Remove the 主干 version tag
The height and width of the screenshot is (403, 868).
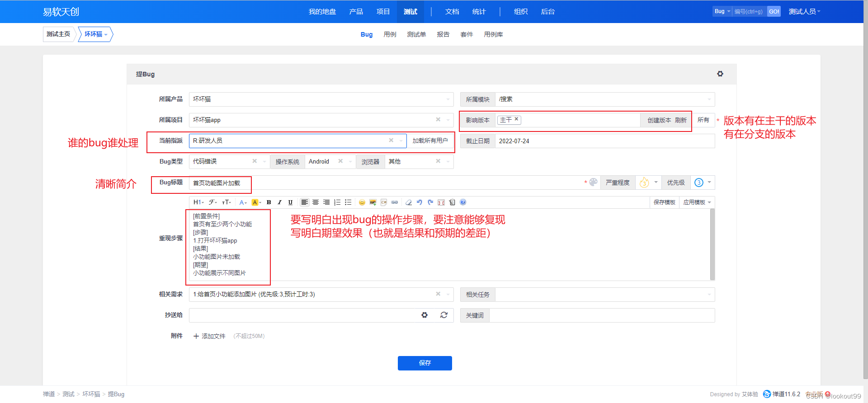[516, 119]
